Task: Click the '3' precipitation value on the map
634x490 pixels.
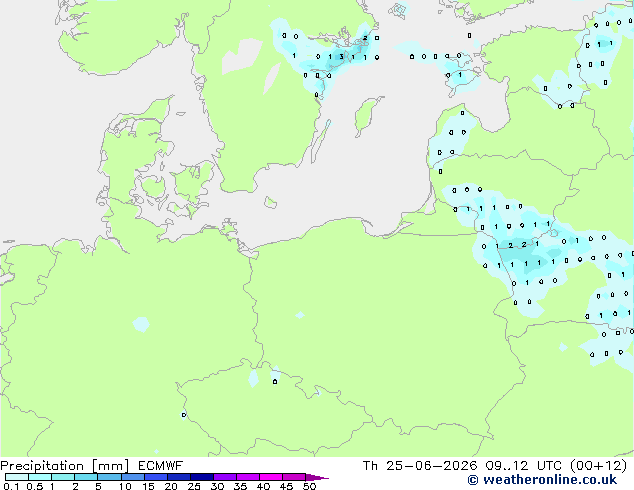Action: [x=342, y=57]
